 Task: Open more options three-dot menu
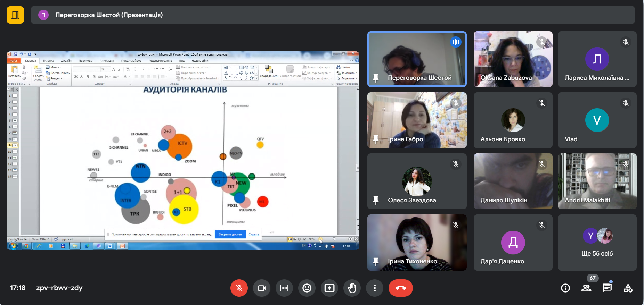(375, 288)
